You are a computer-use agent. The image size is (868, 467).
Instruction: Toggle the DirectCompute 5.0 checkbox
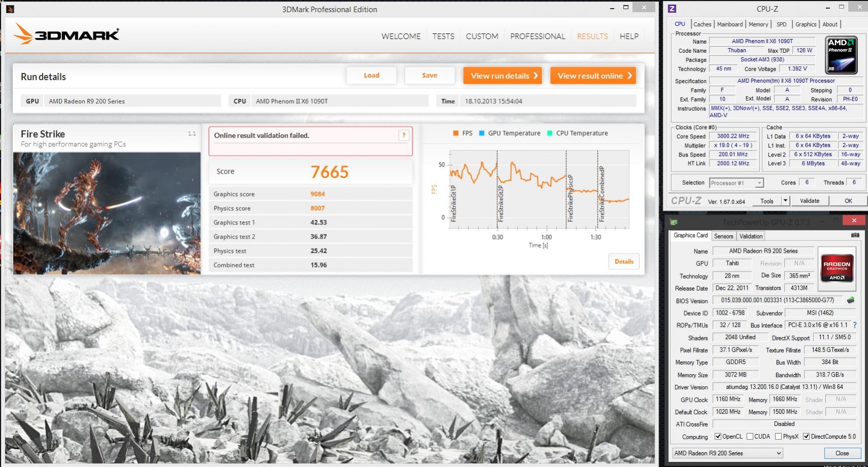coord(806,437)
